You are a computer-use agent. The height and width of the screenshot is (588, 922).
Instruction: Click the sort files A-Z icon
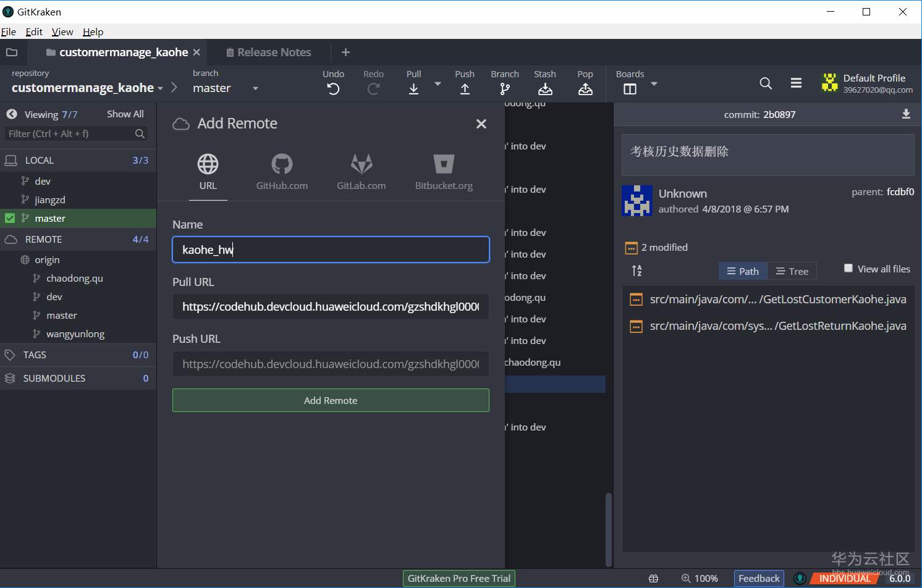click(637, 271)
